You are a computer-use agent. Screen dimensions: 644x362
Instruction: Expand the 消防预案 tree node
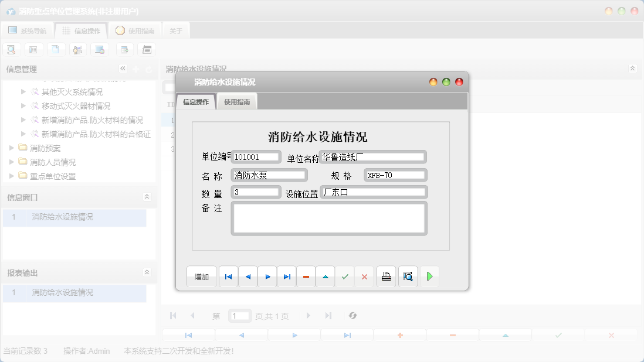pos(13,148)
